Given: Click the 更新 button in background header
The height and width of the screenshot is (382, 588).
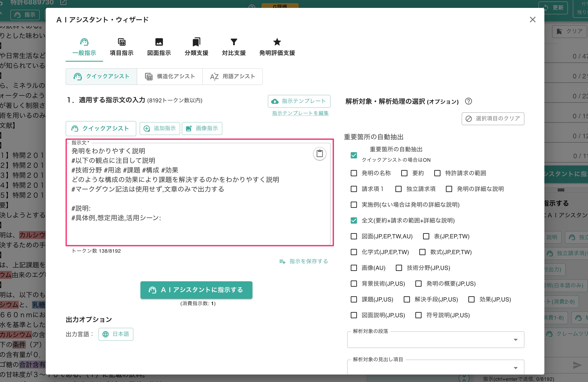Looking at the screenshot, I should point(554,7).
